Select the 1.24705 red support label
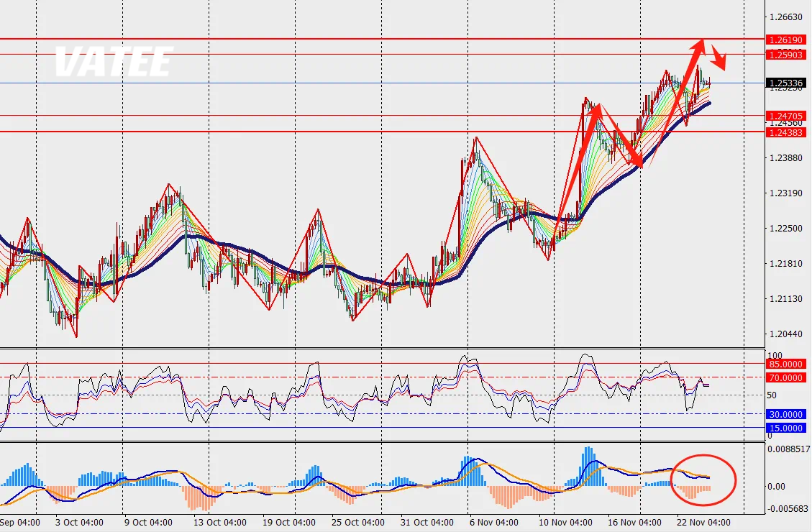The image size is (812, 532). (785, 116)
